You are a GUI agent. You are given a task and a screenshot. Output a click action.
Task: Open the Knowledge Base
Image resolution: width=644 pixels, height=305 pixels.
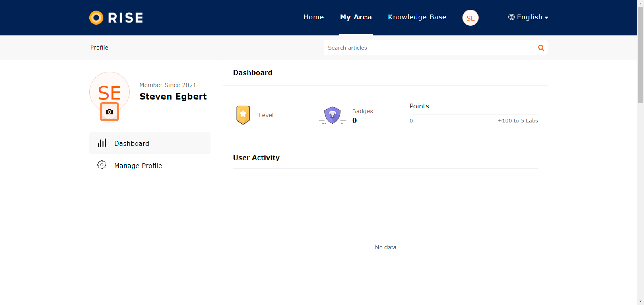pyautogui.click(x=417, y=17)
